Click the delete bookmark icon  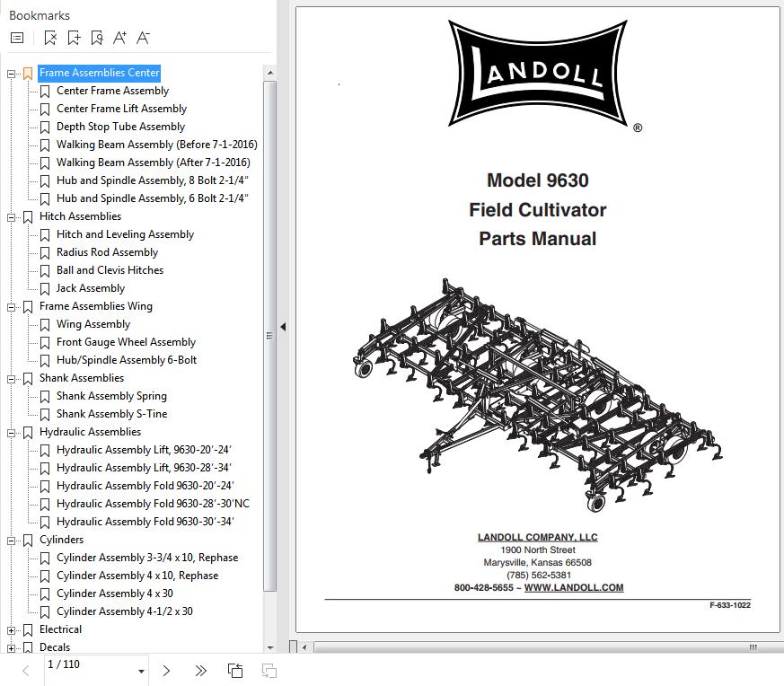[x=50, y=38]
